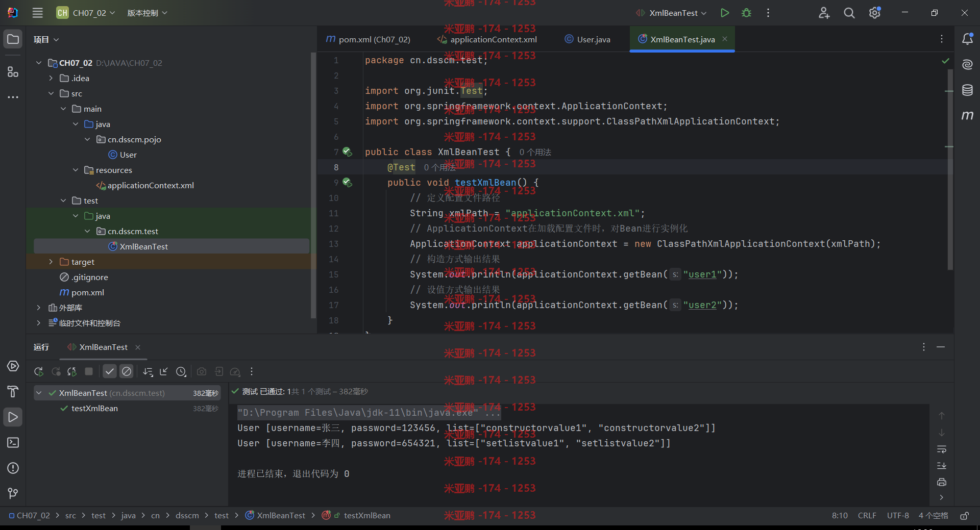Open the Project tool window folder icon
The image size is (980, 530).
click(x=13, y=39)
